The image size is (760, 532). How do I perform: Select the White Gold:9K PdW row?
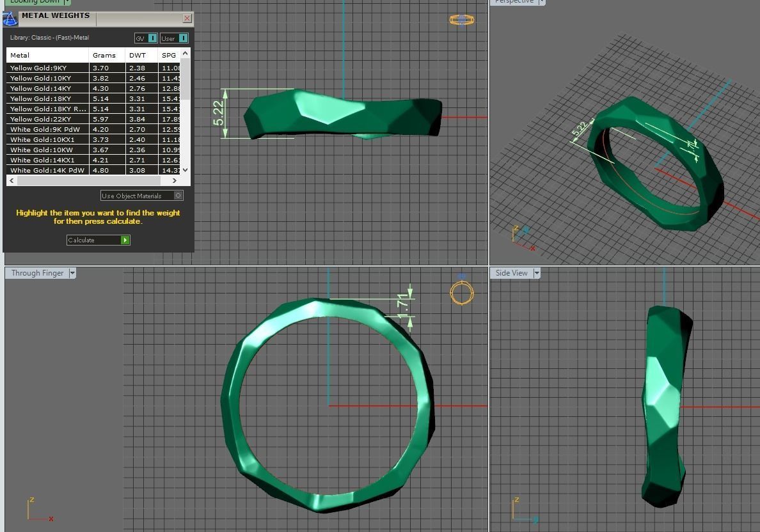coord(93,129)
